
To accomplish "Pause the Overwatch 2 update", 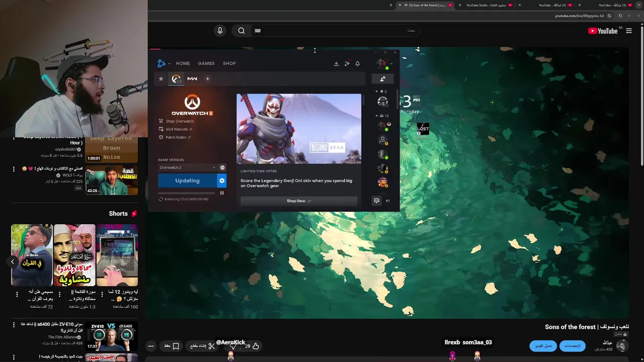I will [x=222, y=193].
